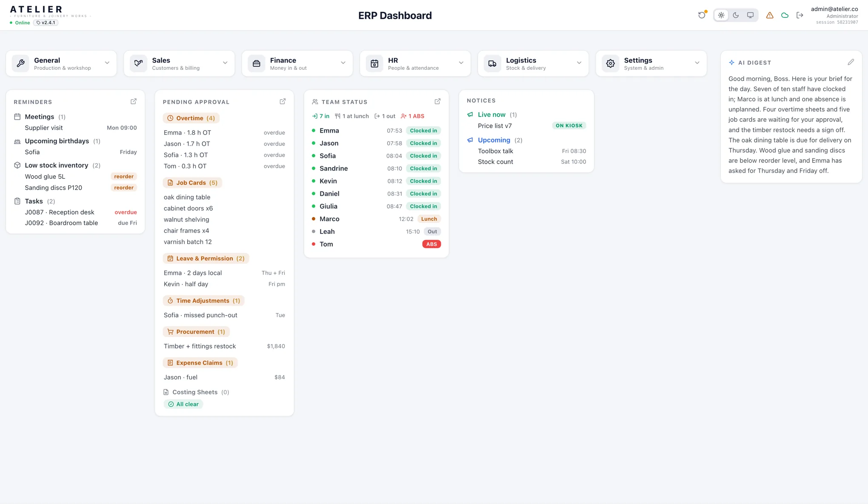This screenshot has width=868, height=504.
Task: Open the Expense Claims (1) category
Action: pyautogui.click(x=200, y=363)
